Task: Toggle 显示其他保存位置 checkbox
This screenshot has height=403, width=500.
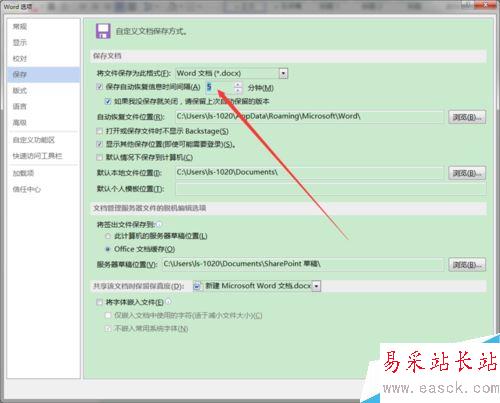Action: 99,144
